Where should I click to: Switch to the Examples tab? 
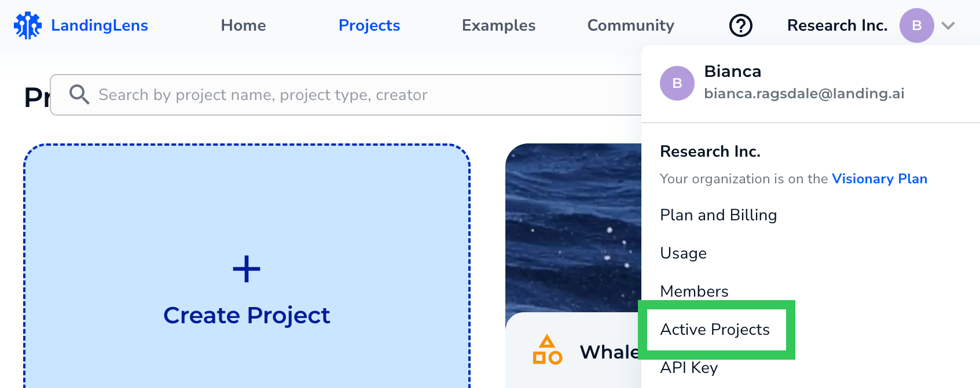click(x=498, y=25)
